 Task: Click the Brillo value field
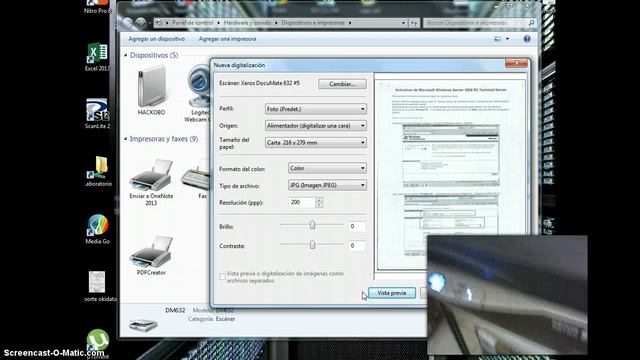click(357, 226)
